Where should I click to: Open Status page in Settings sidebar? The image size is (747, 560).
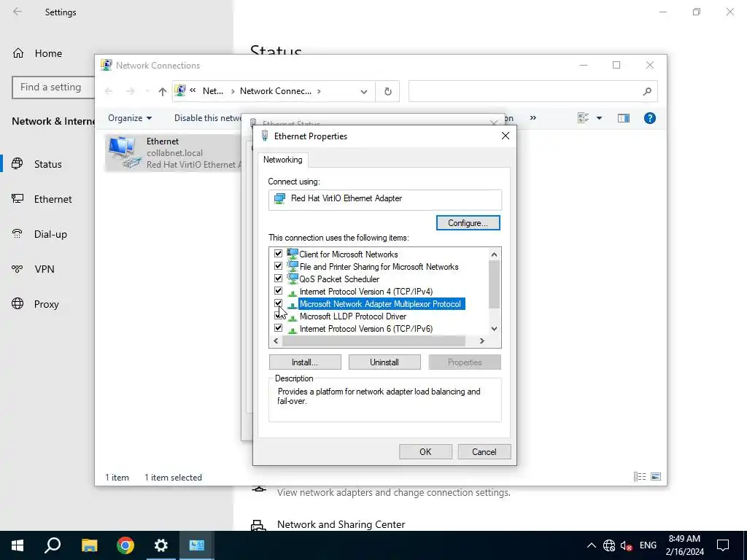click(x=47, y=164)
